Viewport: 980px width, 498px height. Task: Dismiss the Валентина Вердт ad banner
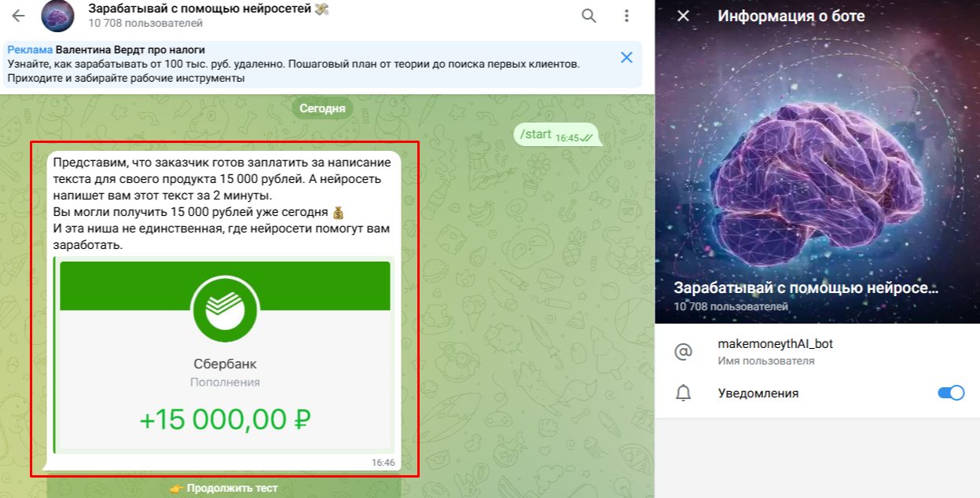tap(626, 57)
